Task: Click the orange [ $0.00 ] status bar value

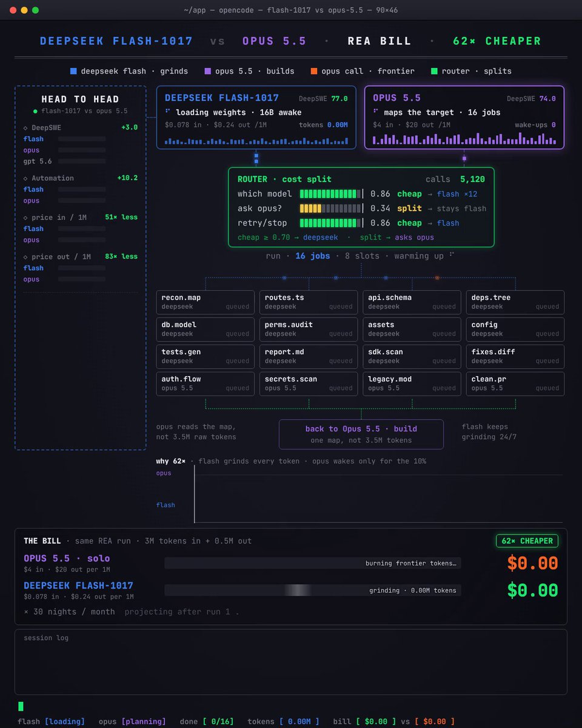Action: 435,721
